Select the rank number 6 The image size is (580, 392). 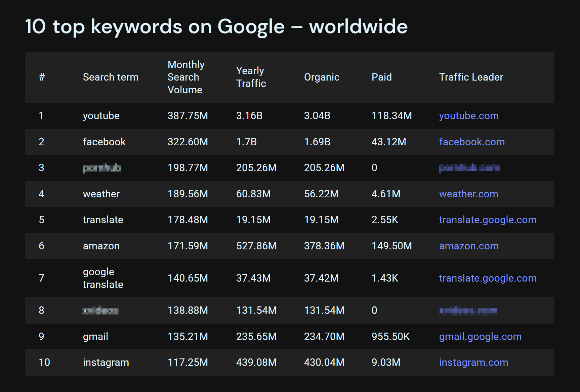(41, 246)
